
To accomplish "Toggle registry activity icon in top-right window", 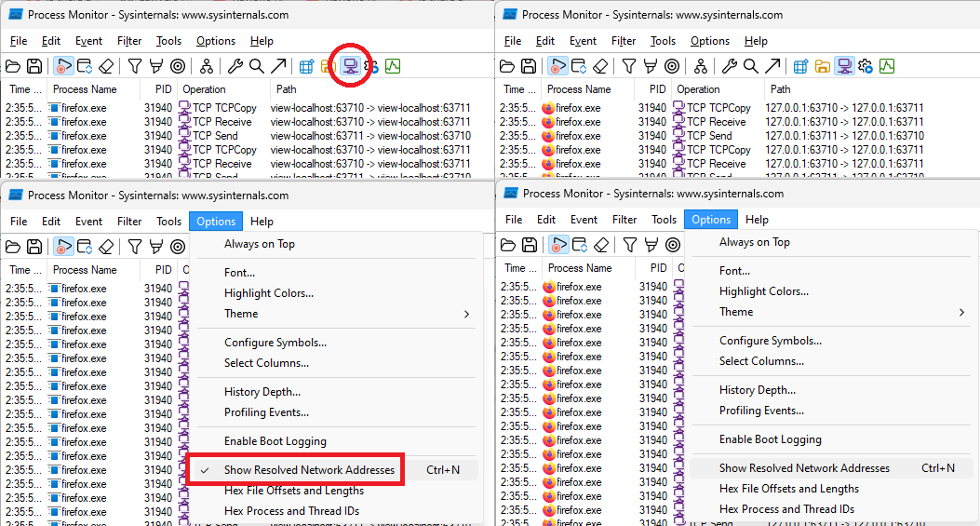I will click(x=800, y=66).
